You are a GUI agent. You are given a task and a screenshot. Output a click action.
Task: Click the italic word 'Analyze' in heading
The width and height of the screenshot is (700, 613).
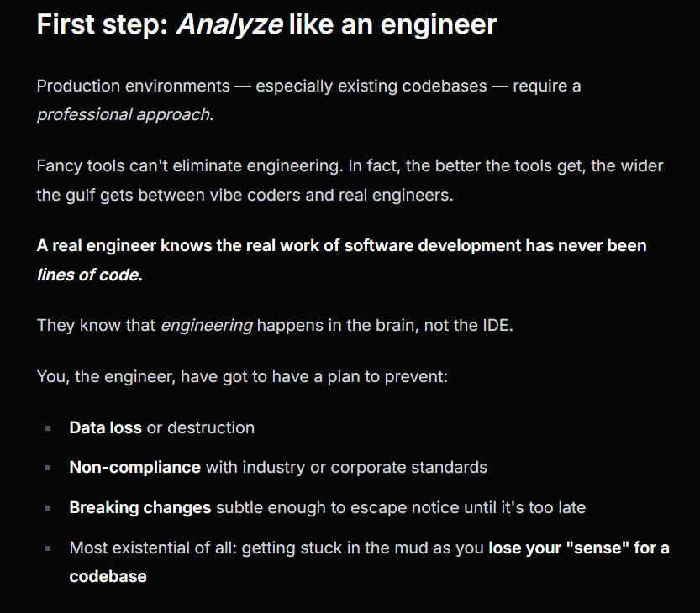230,24
